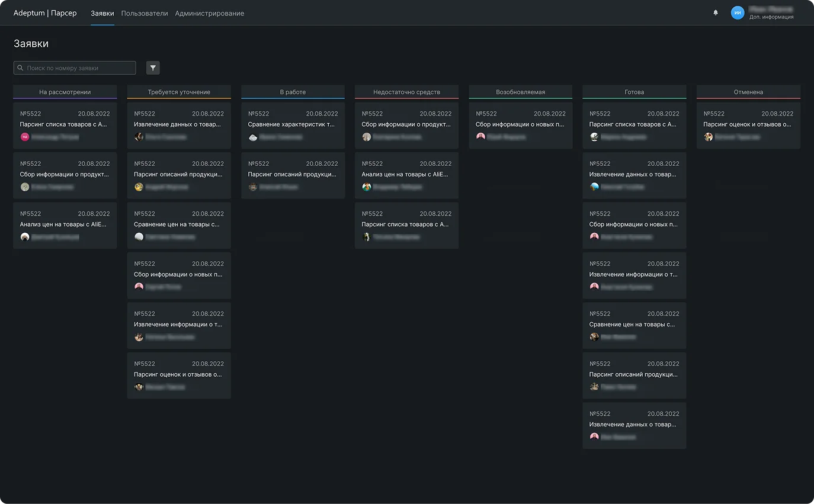The width and height of the screenshot is (814, 504).
Task: Open the Пользователи tab
Action: click(145, 13)
